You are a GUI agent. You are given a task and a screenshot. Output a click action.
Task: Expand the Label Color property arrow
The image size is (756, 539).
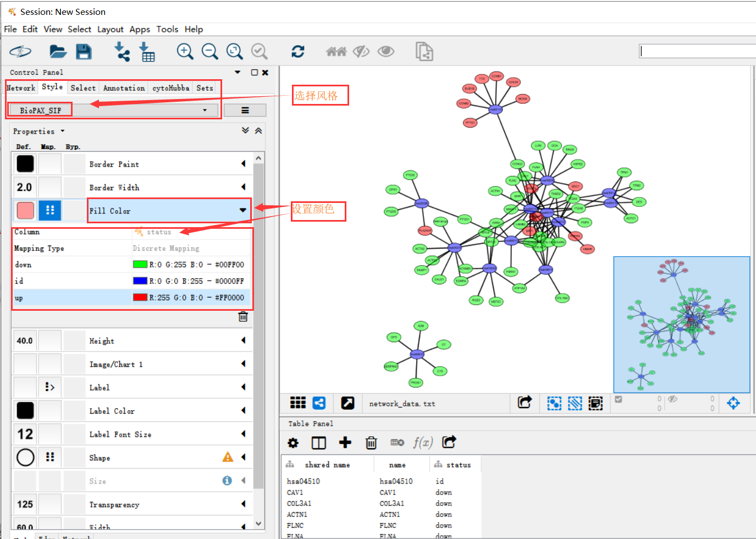[243, 410]
